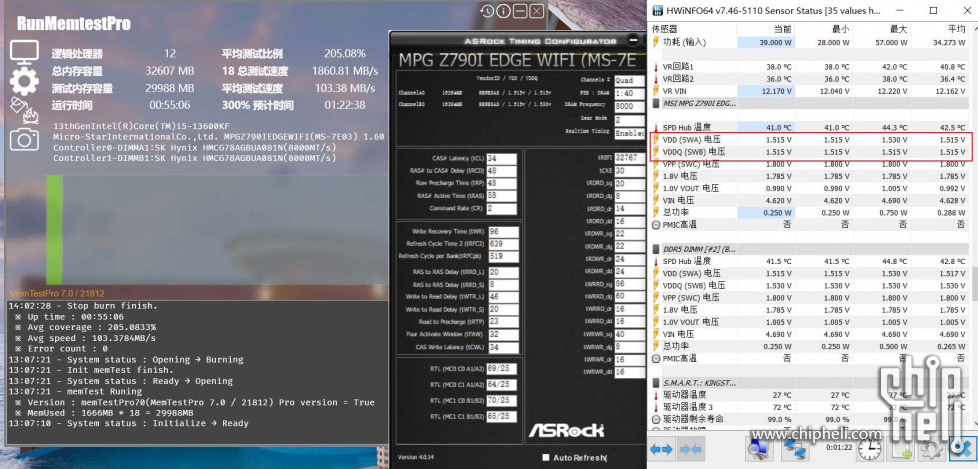Select the VPP (SWC) 电压 row in DDR5 DIMM [#2]
The image size is (978, 469).
810,297
